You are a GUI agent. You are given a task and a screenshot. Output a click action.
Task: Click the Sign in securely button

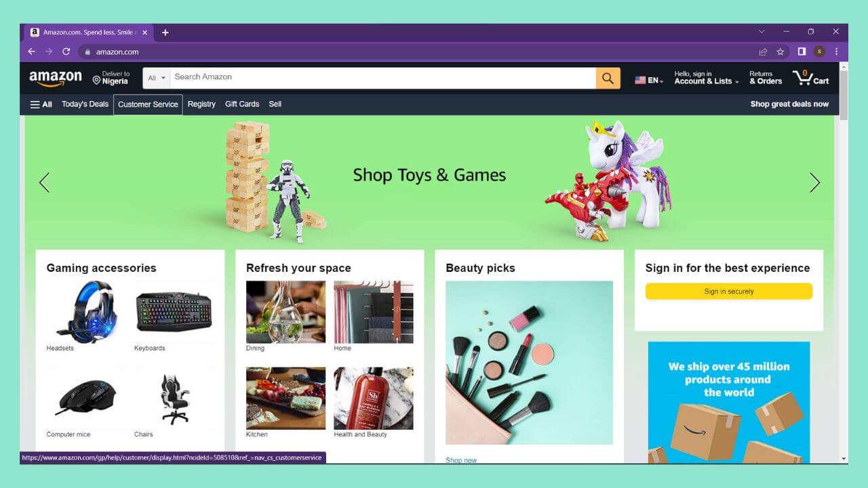click(x=728, y=291)
